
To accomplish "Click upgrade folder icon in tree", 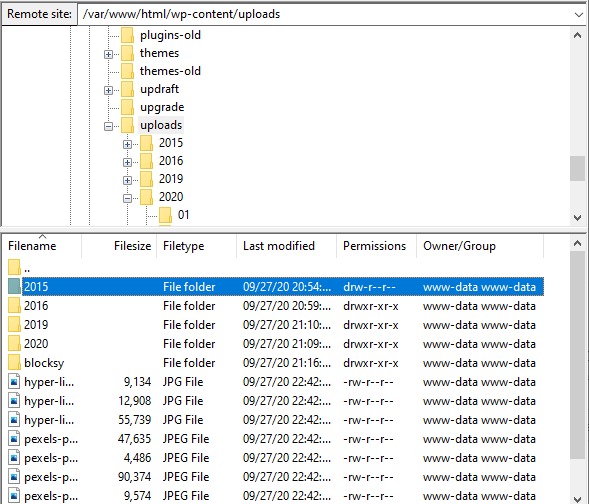I will tap(127, 107).
